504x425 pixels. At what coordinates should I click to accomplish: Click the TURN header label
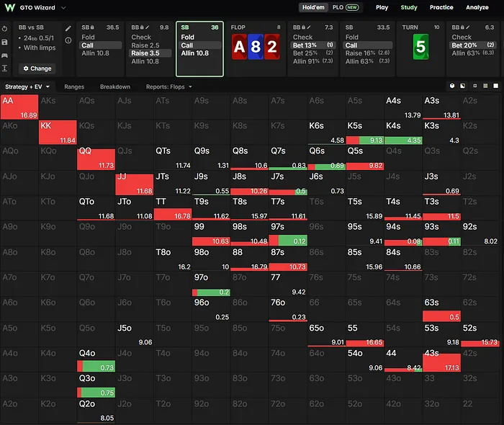410,27
